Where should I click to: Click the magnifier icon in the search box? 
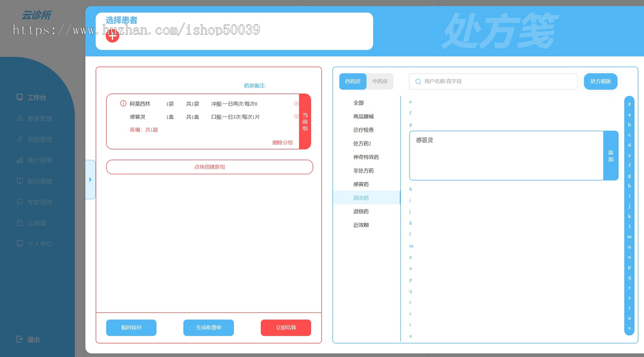tap(418, 81)
